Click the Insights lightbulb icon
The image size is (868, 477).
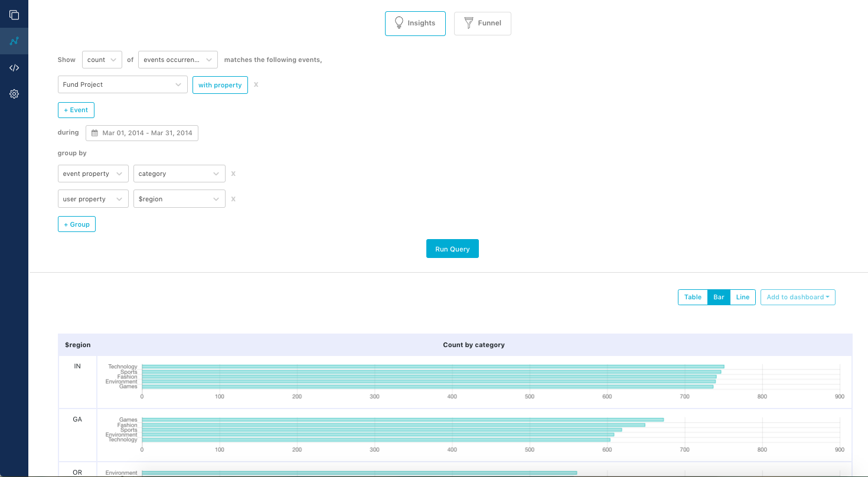[x=399, y=23]
